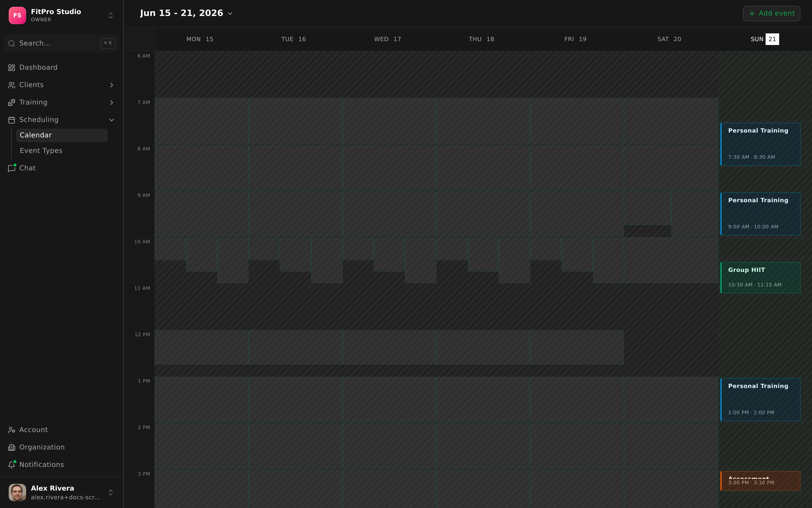Click the plus icon in Add event

click(752, 13)
